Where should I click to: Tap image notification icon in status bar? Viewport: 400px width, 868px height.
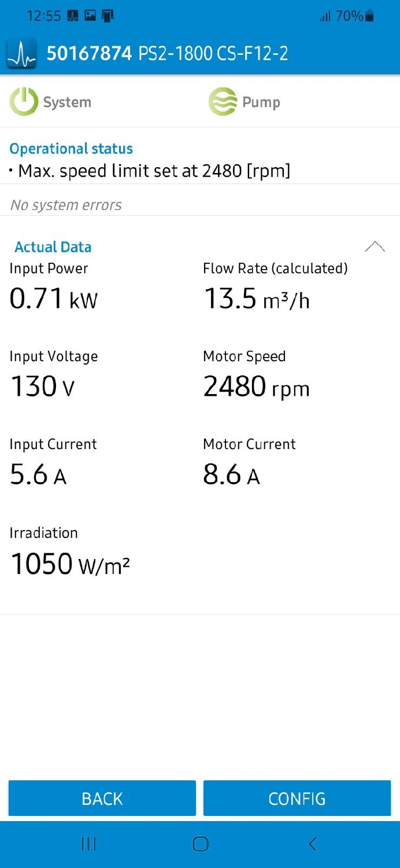(x=90, y=16)
